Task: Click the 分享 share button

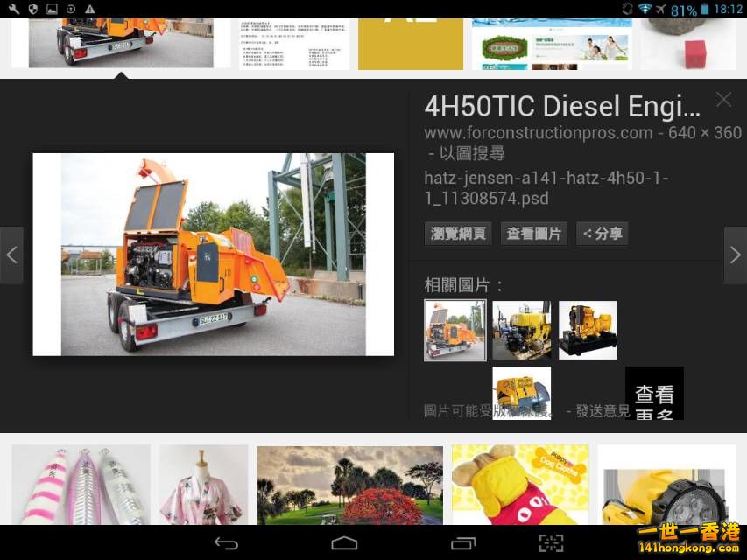Action: click(603, 234)
